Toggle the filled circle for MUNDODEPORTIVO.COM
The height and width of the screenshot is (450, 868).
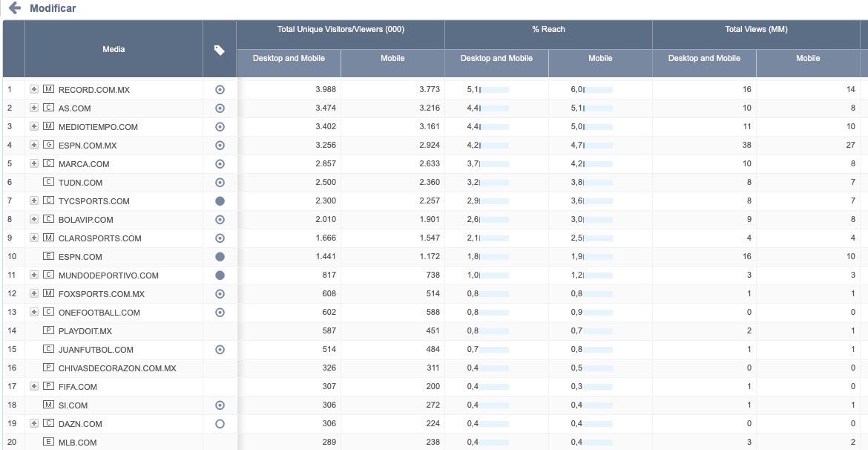pos(220,275)
